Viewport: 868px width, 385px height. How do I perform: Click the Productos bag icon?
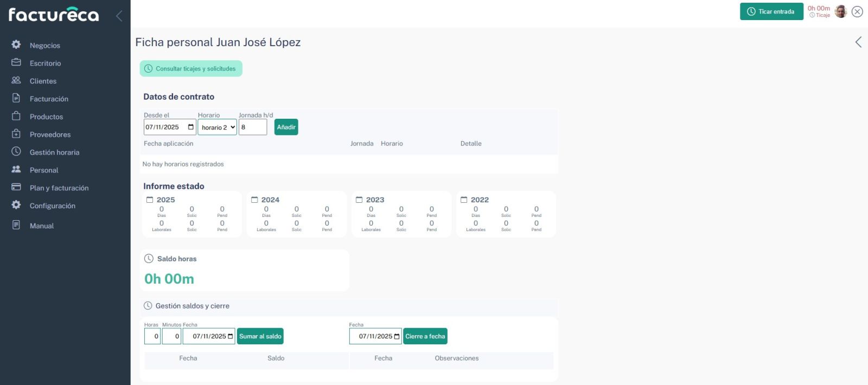tap(16, 116)
